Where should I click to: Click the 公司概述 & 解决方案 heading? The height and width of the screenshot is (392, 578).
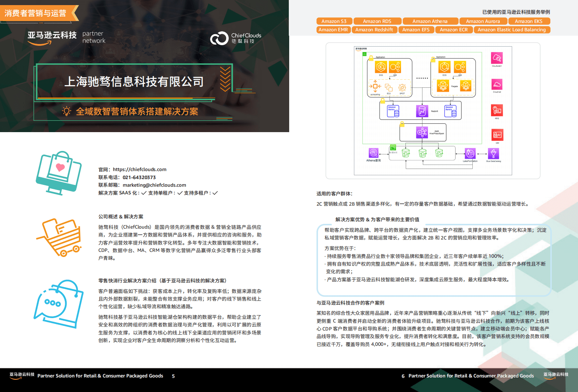click(121, 217)
